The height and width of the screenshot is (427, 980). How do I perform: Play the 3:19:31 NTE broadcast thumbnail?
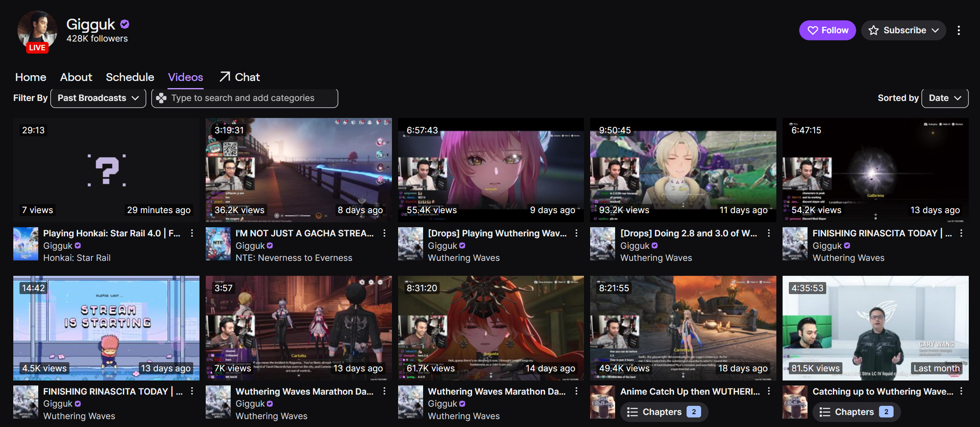pyautogui.click(x=299, y=170)
